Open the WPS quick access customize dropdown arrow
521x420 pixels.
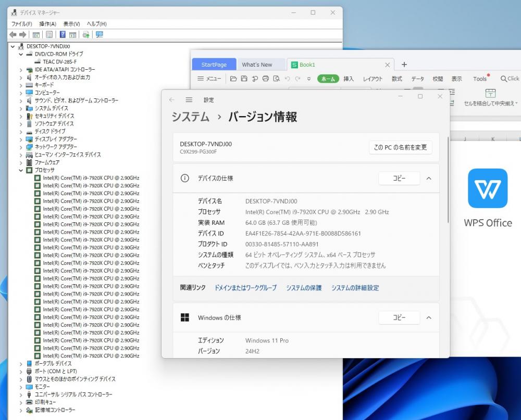tap(308, 79)
